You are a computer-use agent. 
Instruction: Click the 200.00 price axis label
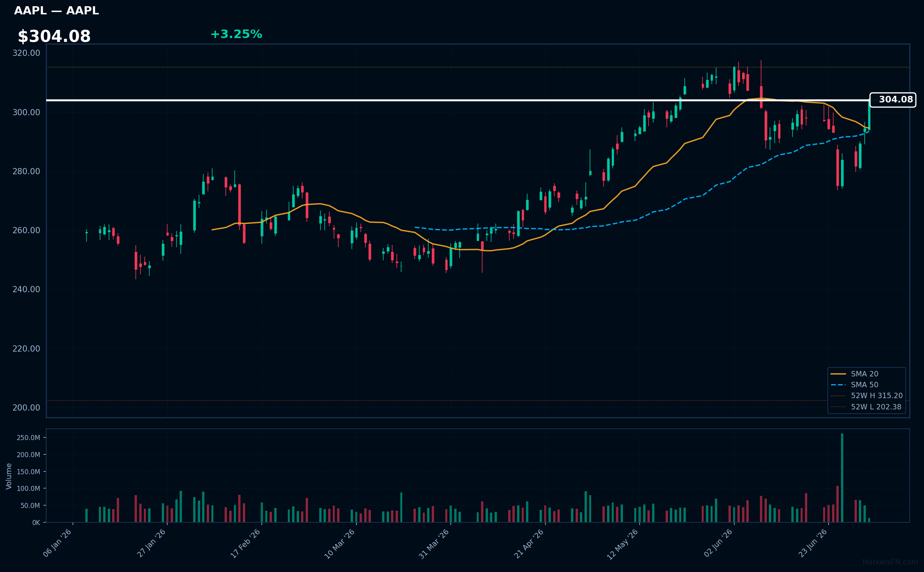pos(26,407)
